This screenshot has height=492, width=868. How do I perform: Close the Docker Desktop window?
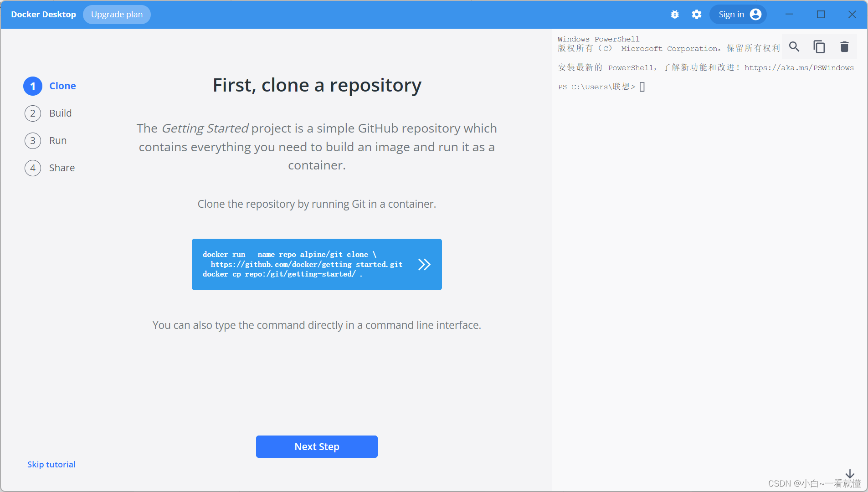[852, 15]
